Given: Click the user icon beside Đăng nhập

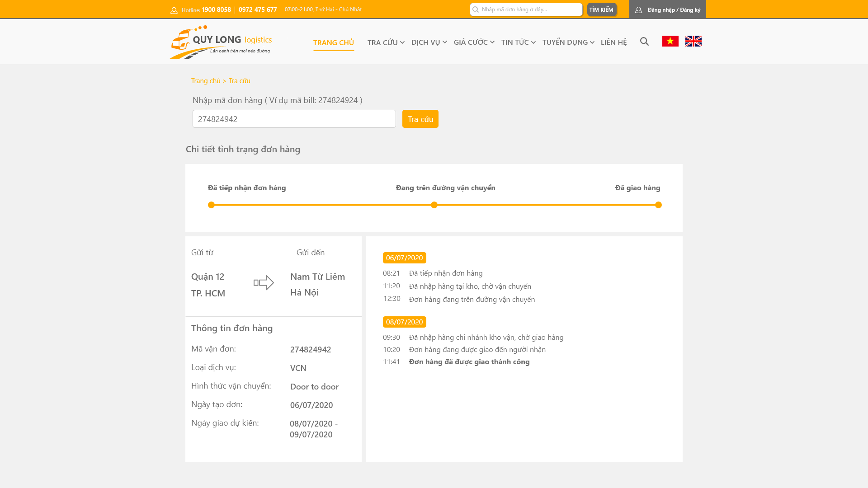Looking at the screenshot, I should tap(638, 9).
